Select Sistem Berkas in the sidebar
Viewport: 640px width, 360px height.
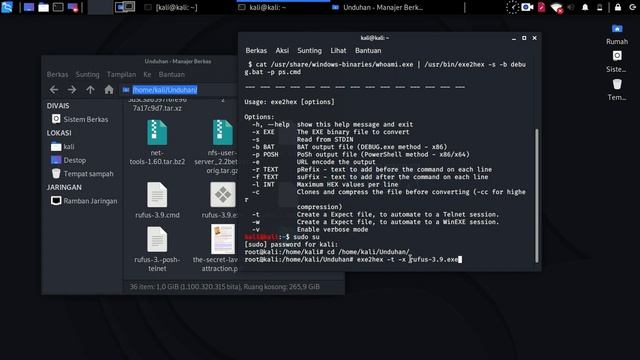tap(80, 119)
